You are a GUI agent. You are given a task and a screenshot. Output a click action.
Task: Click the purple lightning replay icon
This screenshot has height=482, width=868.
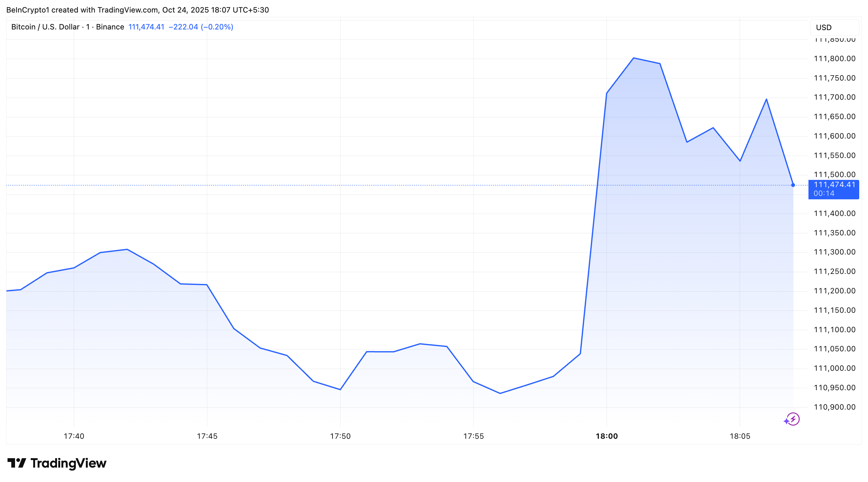tap(792, 419)
